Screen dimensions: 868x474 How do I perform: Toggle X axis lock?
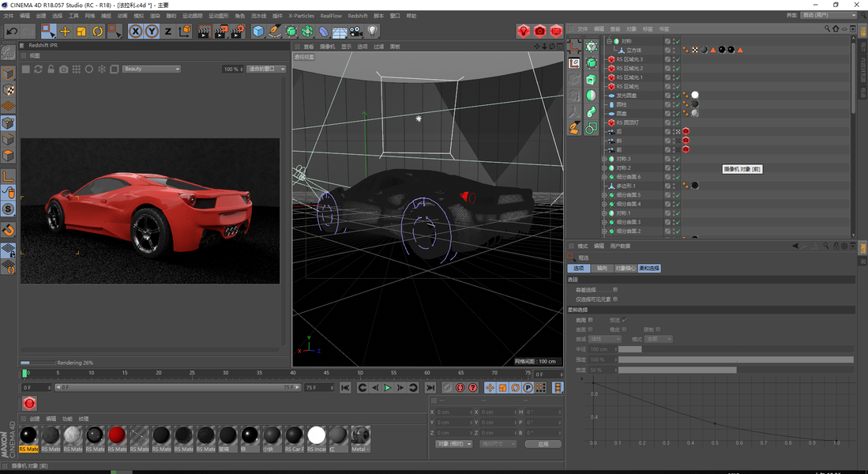136,32
